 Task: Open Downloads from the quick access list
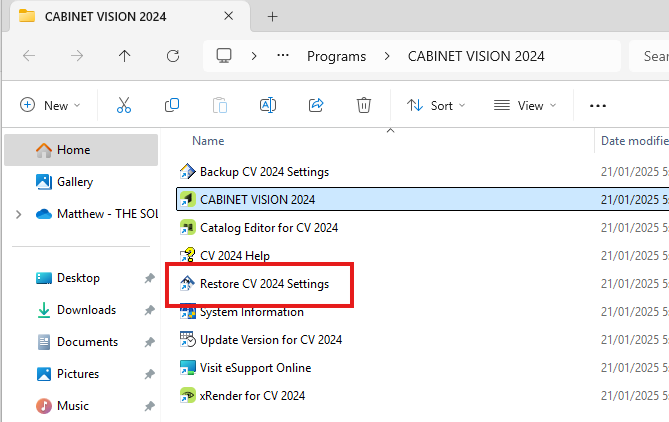86,310
